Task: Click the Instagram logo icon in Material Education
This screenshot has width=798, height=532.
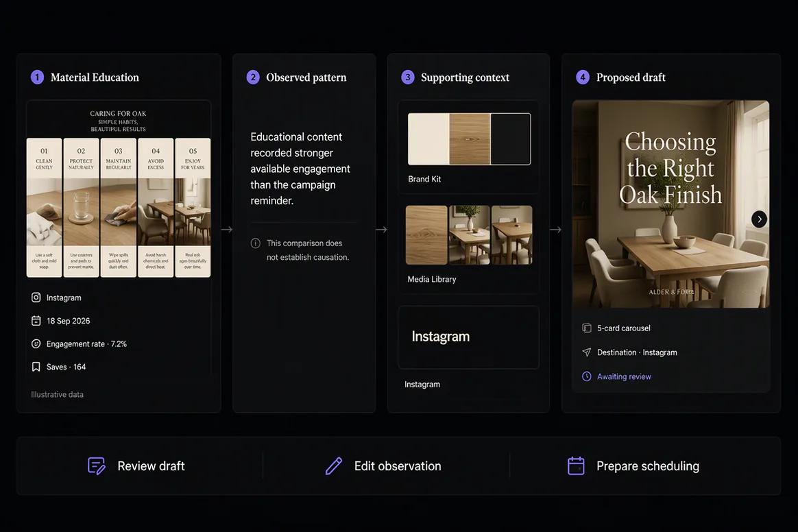Action: 36,298
